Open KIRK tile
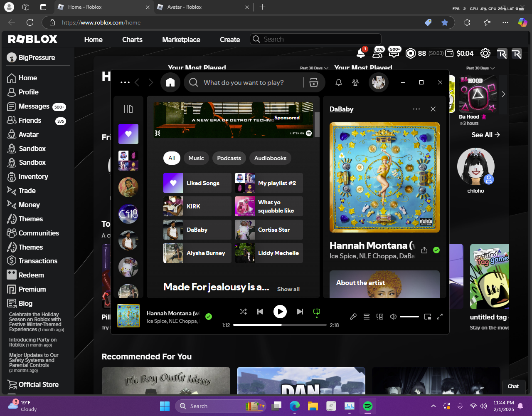Image resolution: width=532 pixels, height=416 pixels. (197, 206)
